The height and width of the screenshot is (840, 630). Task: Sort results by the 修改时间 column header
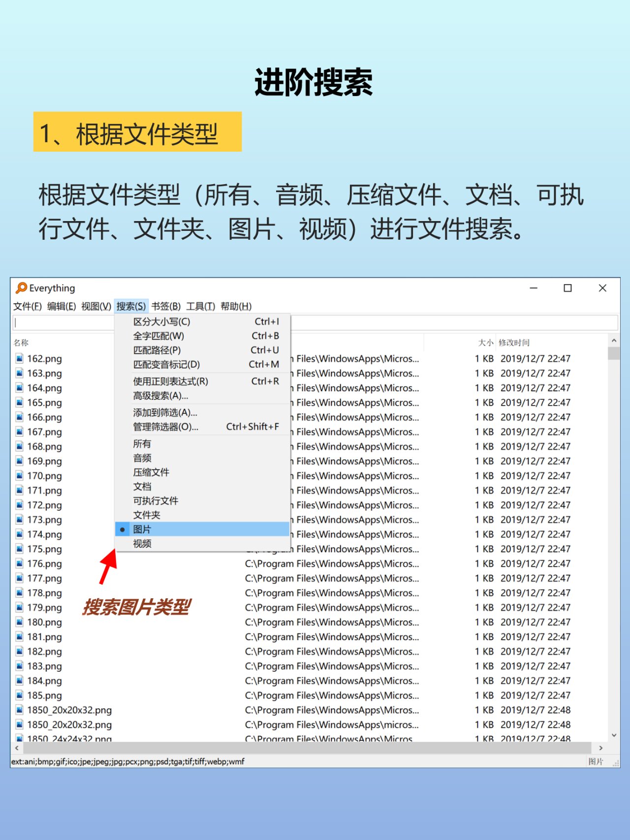(514, 343)
